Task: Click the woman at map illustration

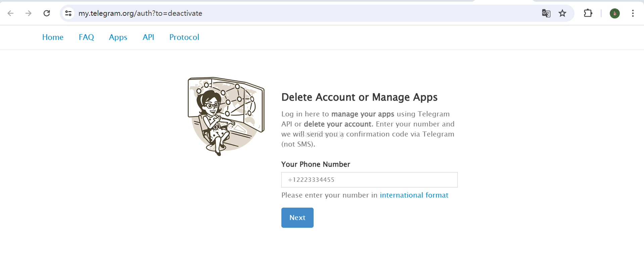Action: click(226, 116)
